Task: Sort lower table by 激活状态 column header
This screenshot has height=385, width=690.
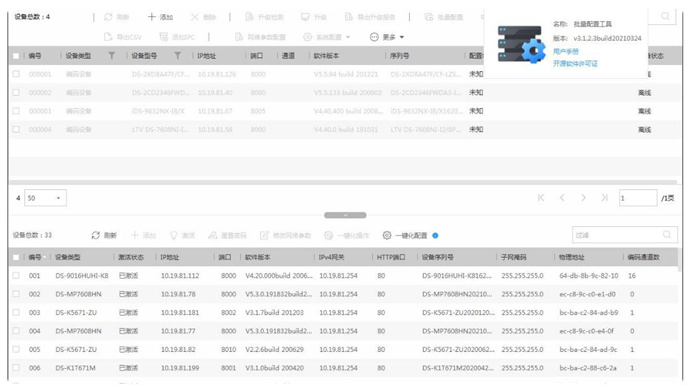Action: tap(131, 257)
